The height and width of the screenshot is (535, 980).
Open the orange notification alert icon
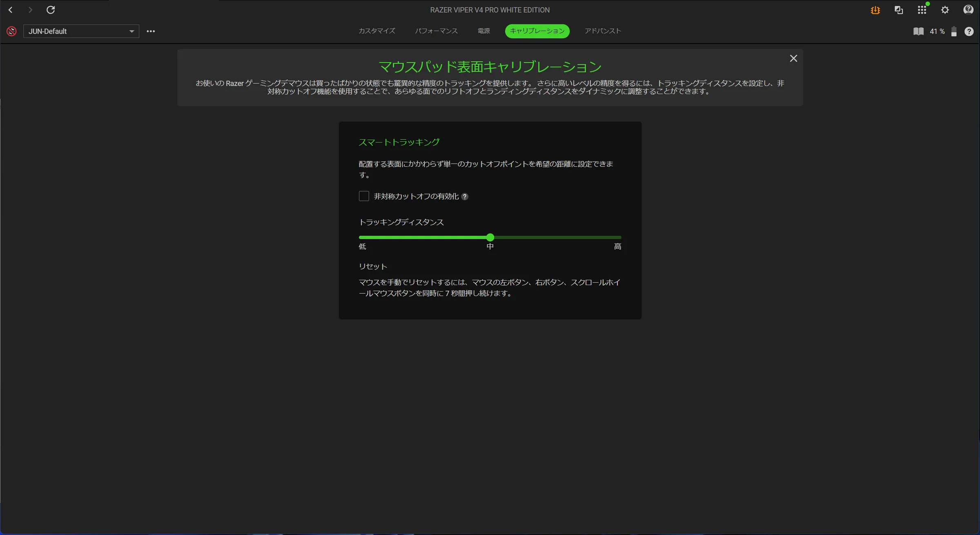[x=875, y=10]
